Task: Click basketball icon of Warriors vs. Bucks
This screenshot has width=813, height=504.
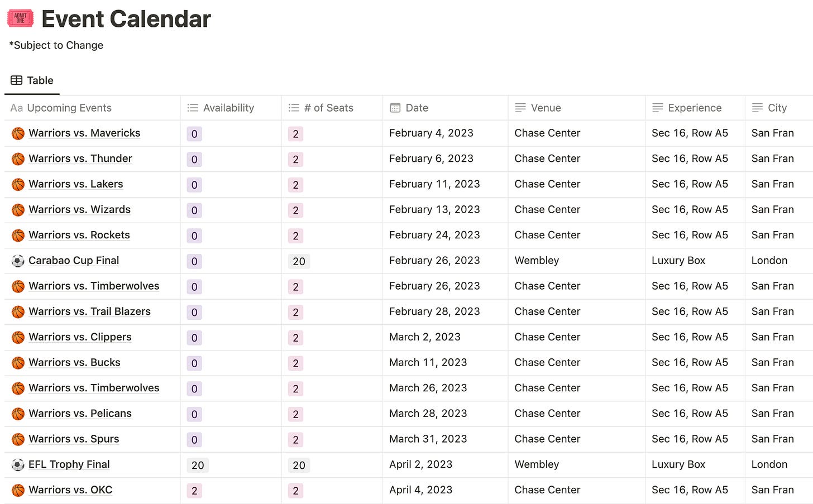Action: tap(18, 363)
